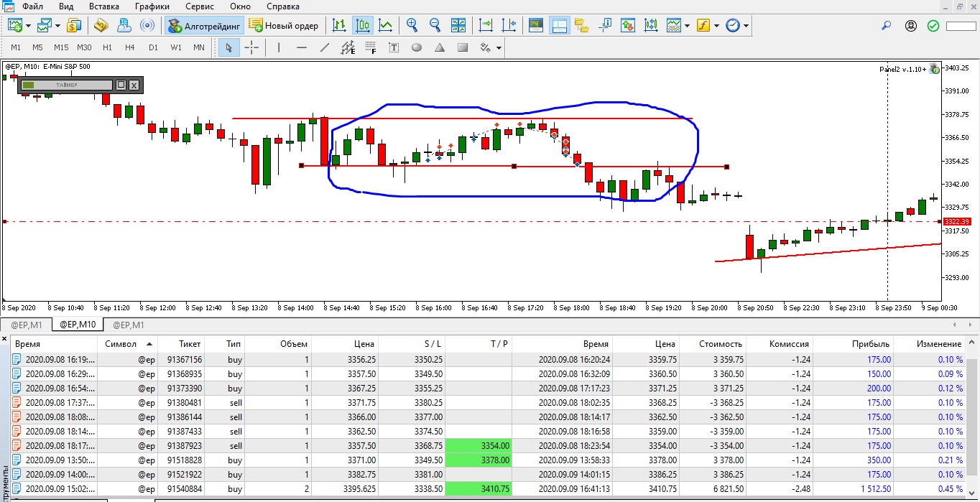The image size is (980, 502).
Task: Tile chart windows with the grid icon
Action: tap(458, 26)
